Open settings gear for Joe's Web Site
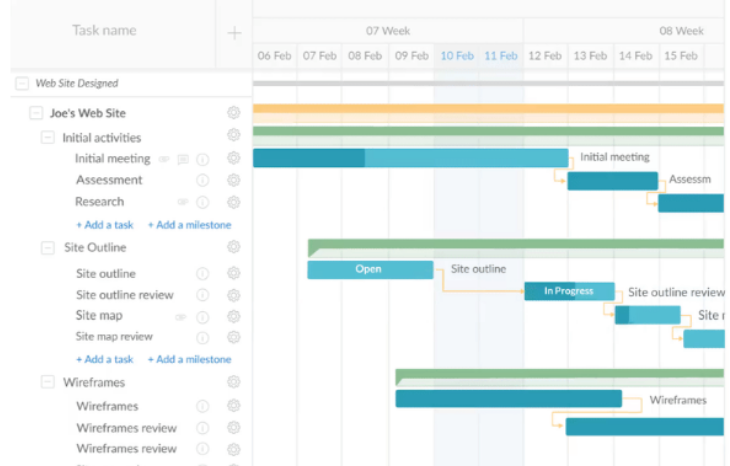This screenshot has width=730, height=466. pyautogui.click(x=234, y=113)
